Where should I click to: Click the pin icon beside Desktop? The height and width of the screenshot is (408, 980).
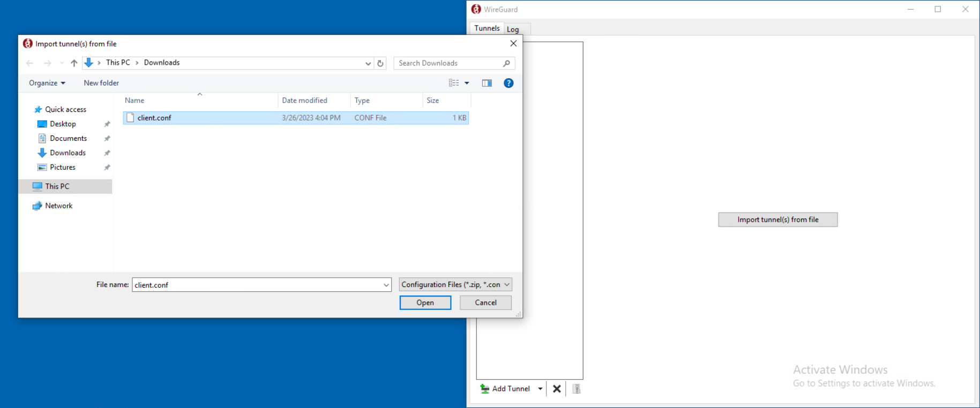(x=107, y=124)
